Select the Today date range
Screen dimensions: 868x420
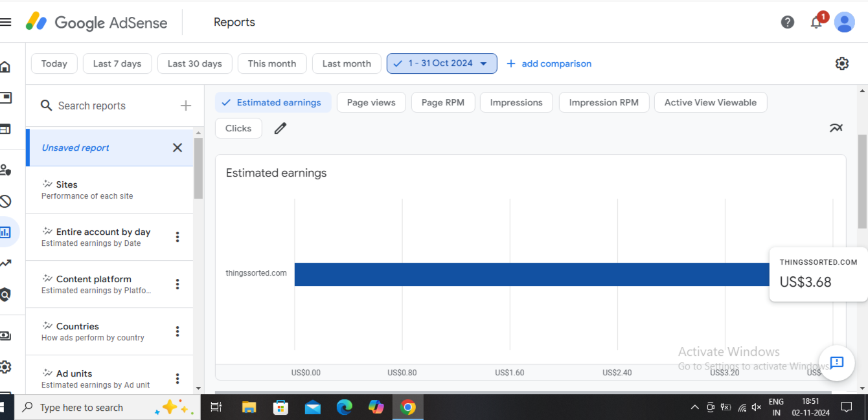click(x=54, y=63)
